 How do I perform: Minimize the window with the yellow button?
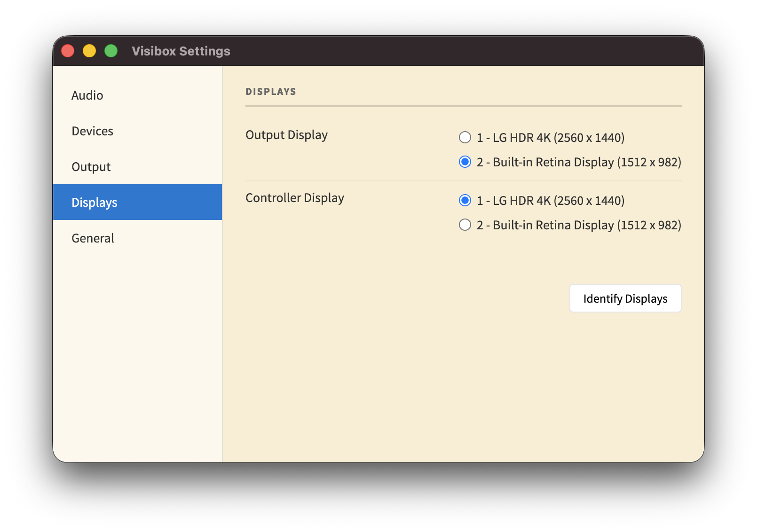pyautogui.click(x=89, y=51)
